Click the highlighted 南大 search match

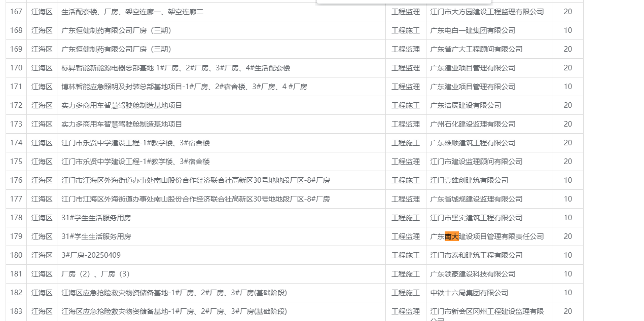451,236
